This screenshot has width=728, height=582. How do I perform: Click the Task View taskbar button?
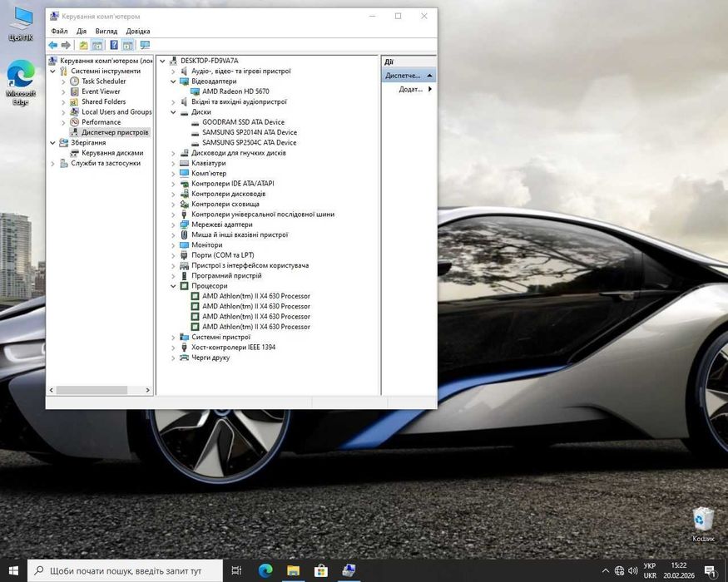(236, 570)
